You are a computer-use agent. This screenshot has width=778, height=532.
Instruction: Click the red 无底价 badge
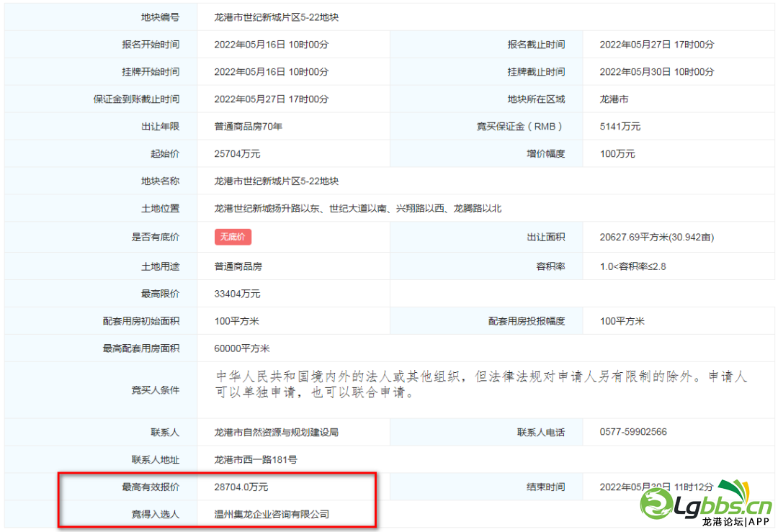pos(233,237)
